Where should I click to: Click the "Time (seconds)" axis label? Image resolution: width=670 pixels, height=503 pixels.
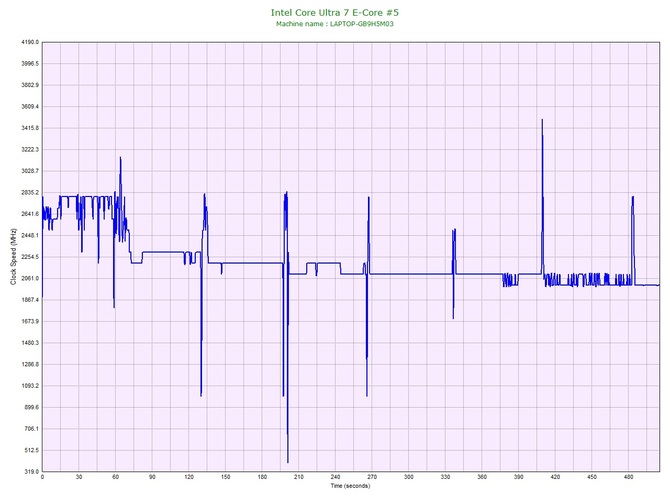(x=350, y=486)
